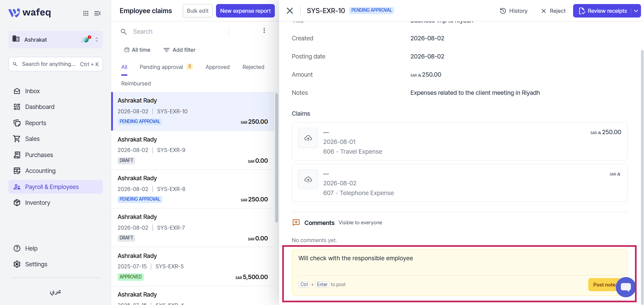Click the Inbox envelope icon
The height and width of the screenshot is (305, 644).
coord(17,91)
